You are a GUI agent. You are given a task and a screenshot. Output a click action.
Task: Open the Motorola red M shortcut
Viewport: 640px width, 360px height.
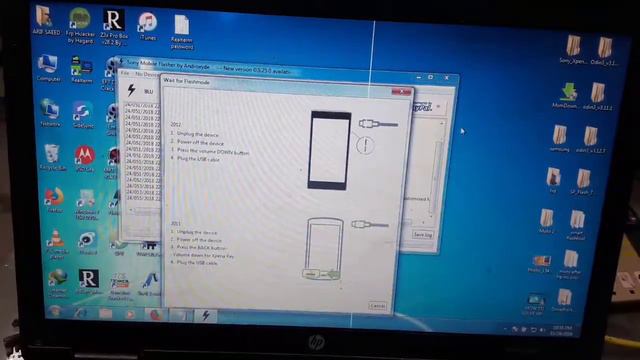tap(85, 159)
